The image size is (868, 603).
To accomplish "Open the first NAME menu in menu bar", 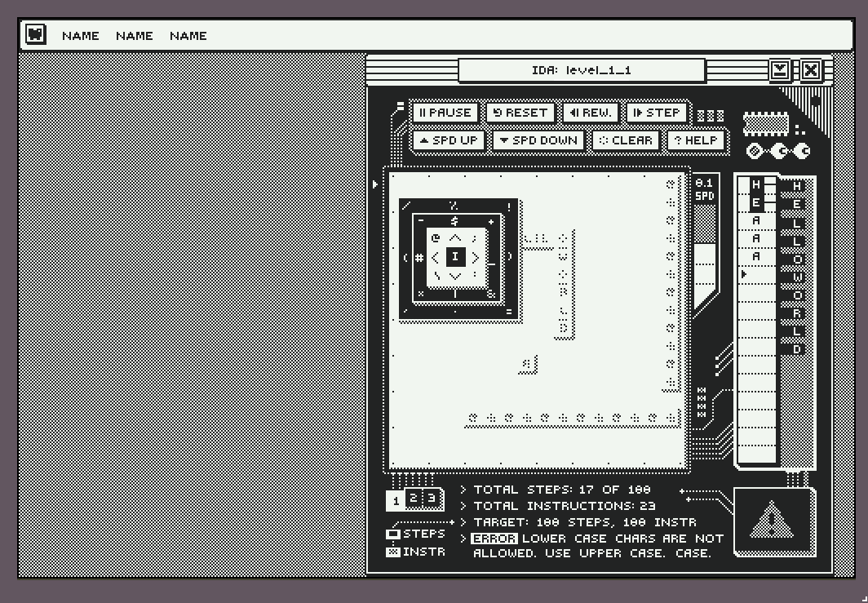I will [x=80, y=35].
